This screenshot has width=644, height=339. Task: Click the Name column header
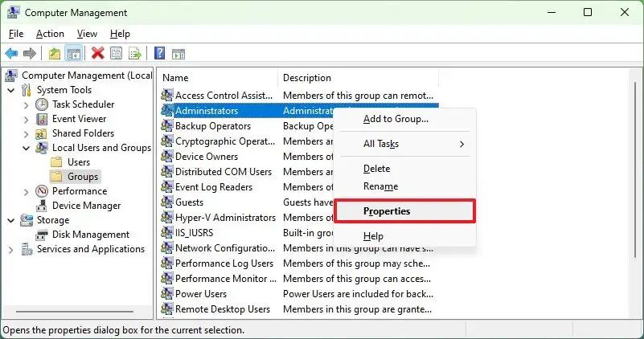pos(175,78)
